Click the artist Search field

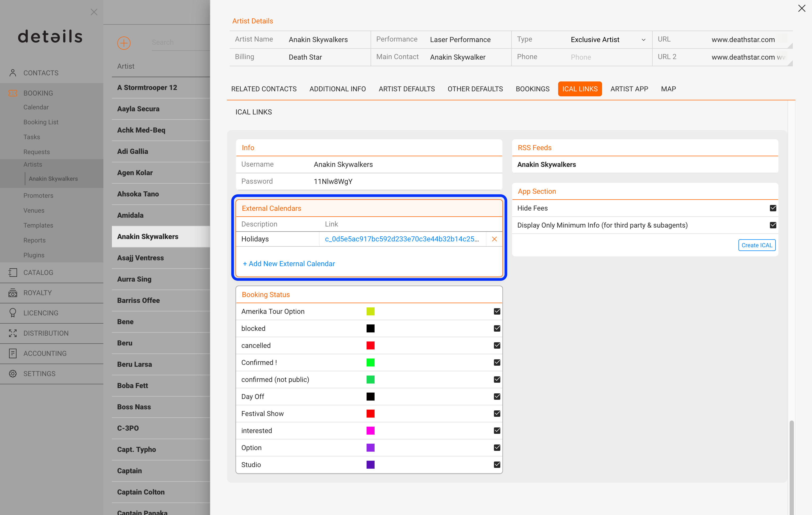pyautogui.click(x=180, y=42)
